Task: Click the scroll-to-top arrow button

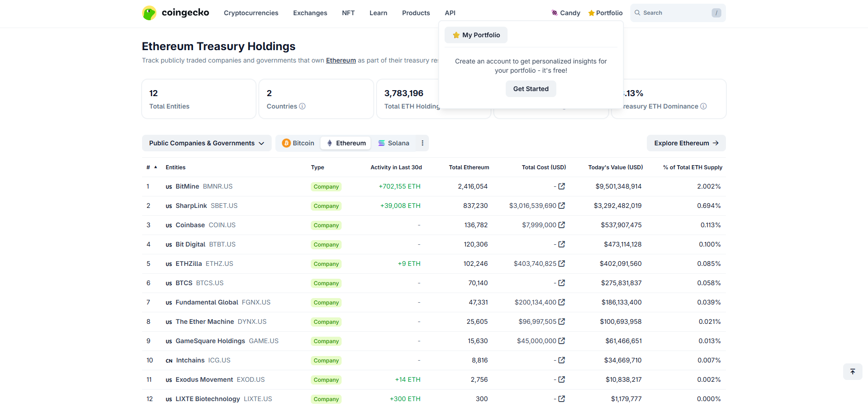Action: (x=852, y=372)
